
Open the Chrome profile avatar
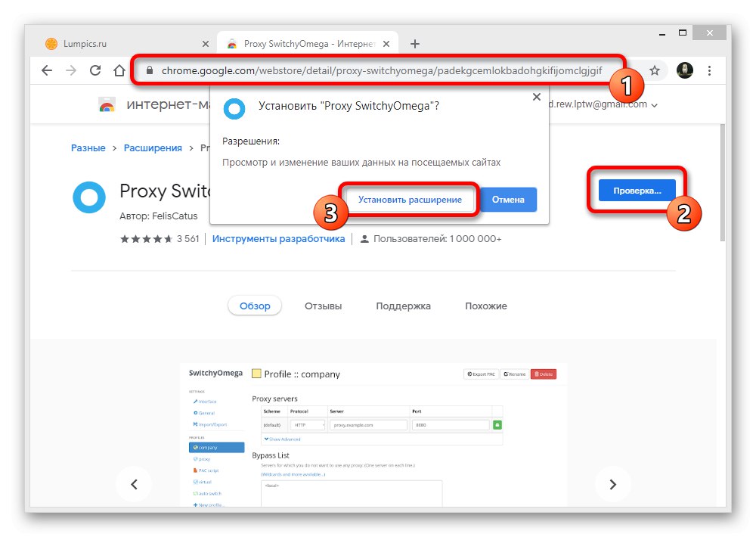685,70
